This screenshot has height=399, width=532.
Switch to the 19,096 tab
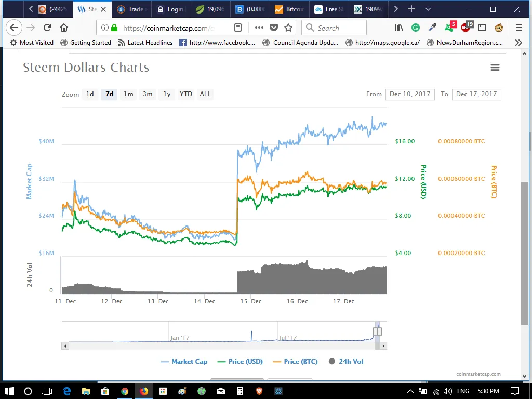(211, 9)
